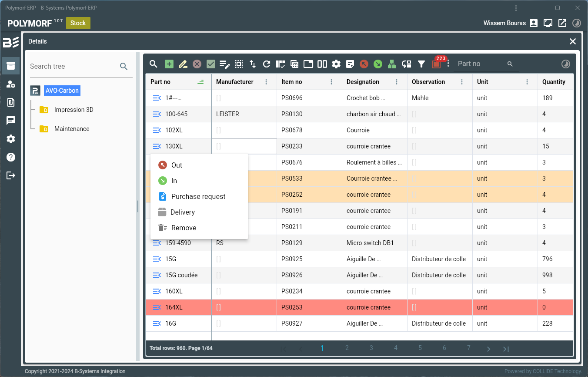Toggle the two-column split view icon
Viewport: 588px width, 377px height.
tap(322, 64)
